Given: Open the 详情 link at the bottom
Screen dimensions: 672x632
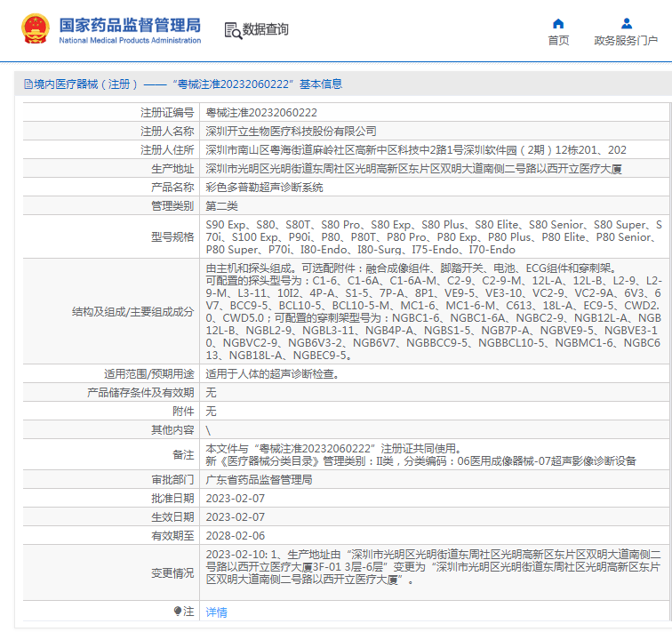Looking at the screenshot, I should pyautogui.click(x=216, y=612).
